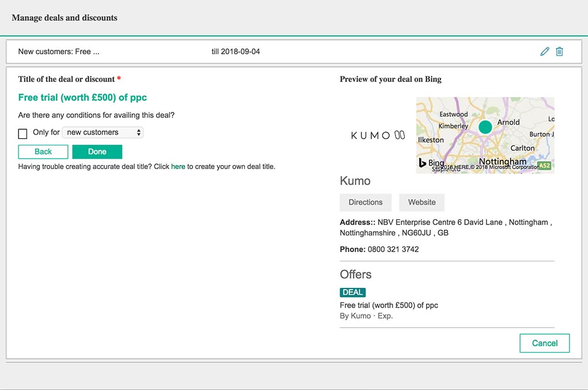Open the 'new customers' dropdown
The width and height of the screenshot is (588, 390).
[103, 132]
